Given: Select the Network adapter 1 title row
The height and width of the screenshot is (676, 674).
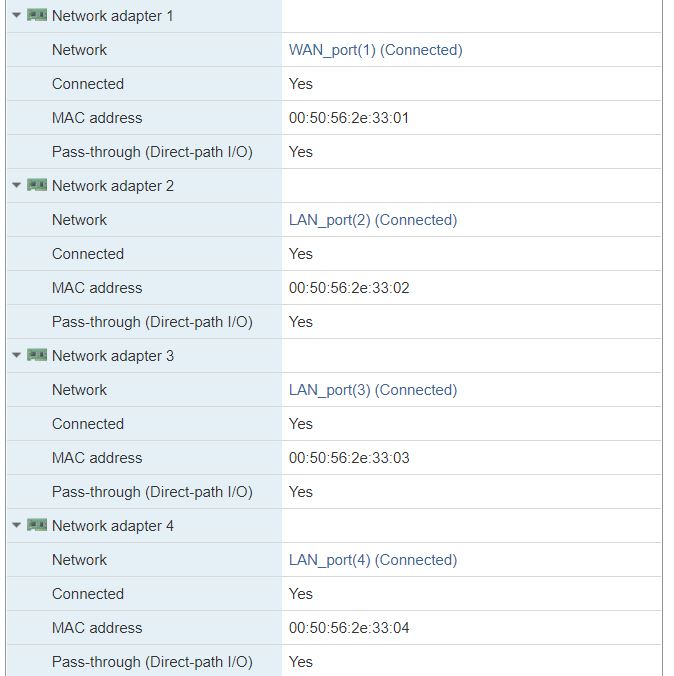Looking at the screenshot, I should pyautogui.click(x=334, y=16).
